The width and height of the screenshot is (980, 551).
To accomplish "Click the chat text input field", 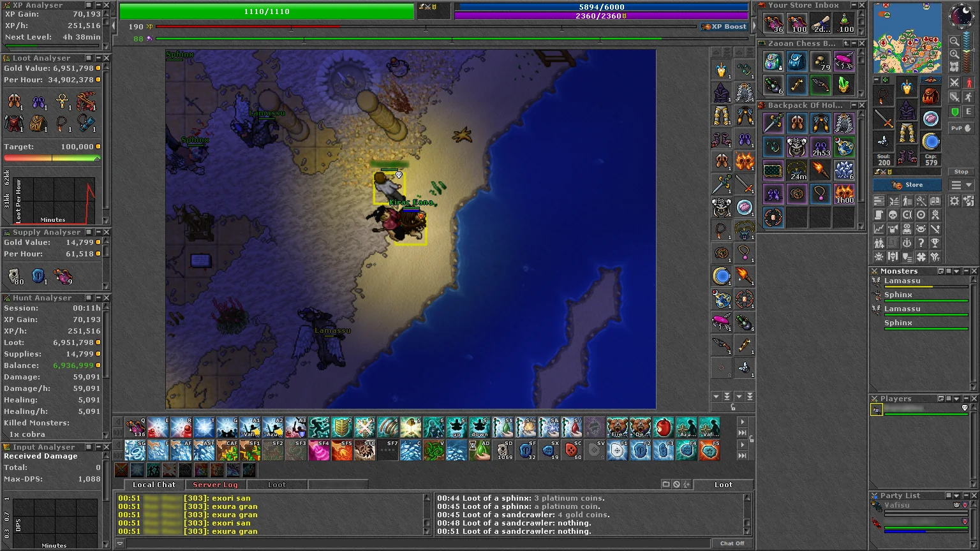I will (418, 543).
